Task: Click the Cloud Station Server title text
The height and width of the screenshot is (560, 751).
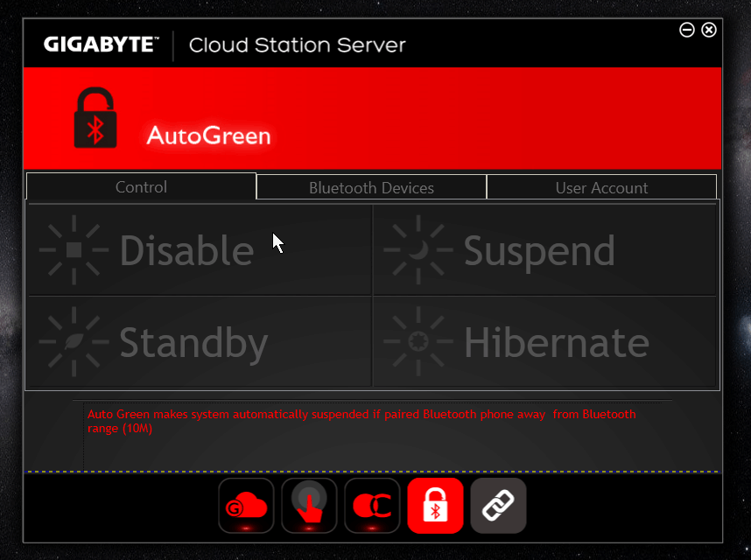Action: tap(297, 45)
